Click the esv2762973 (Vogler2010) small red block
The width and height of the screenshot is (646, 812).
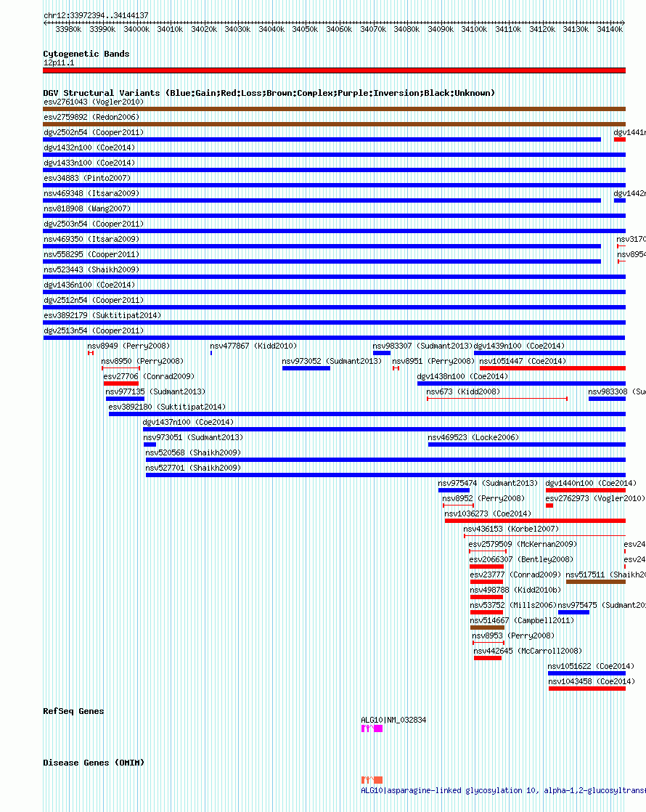point(549,506)
